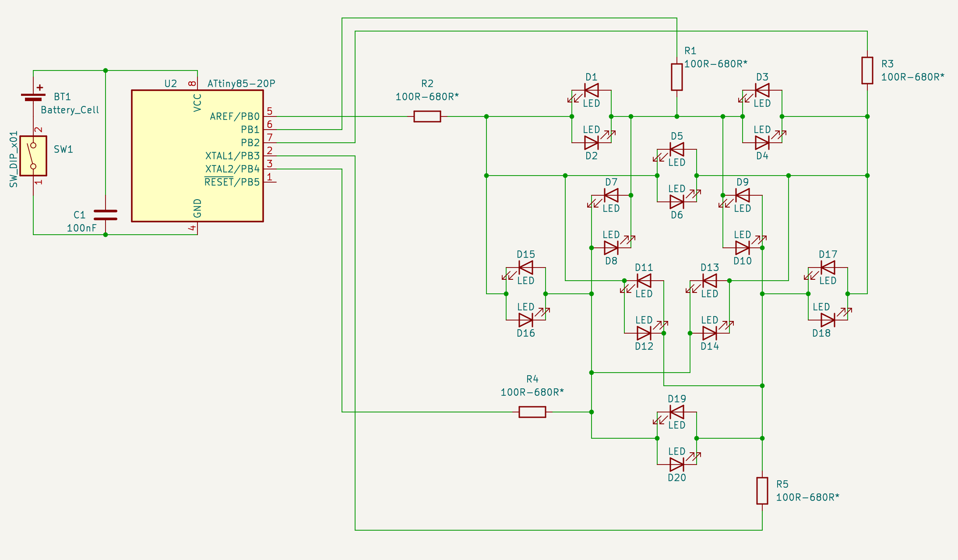The width and height of the screenshot is (958, 560).
Task: Click the junction dot right of R4
Action: pyautogui.click(x=592, y=412)
